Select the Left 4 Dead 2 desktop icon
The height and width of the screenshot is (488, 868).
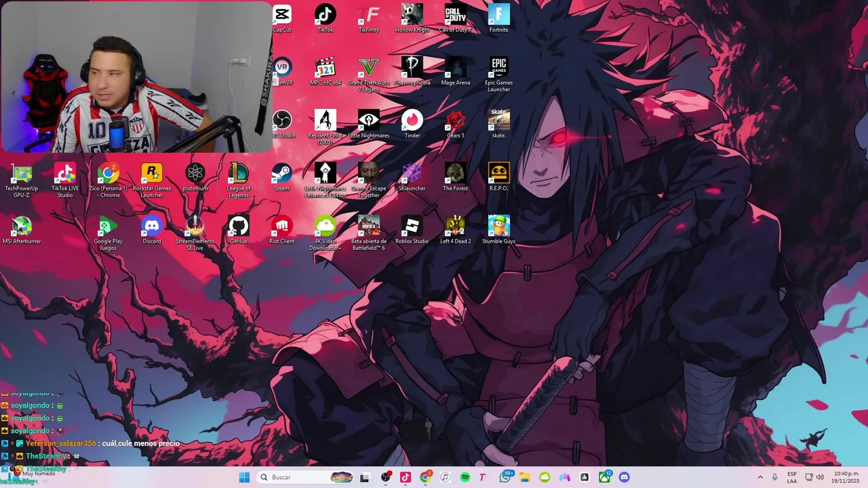coord(456,230)
